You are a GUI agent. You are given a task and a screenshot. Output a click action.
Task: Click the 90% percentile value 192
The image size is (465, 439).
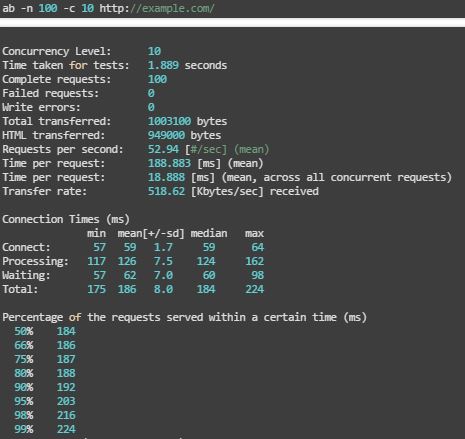[66, 387]
